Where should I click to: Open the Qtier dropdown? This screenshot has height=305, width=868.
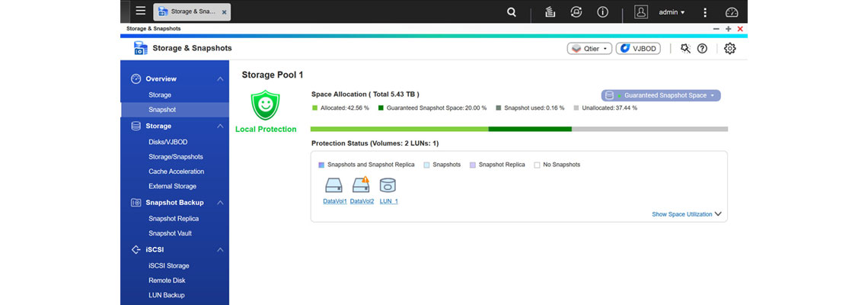(x=589, y=48)
